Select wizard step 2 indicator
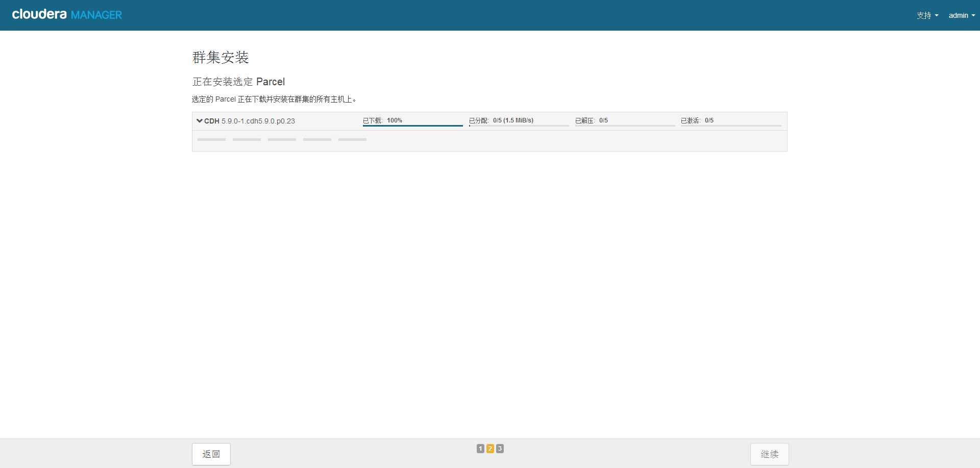This screenshot has height=468, width=980. point(490,449)
